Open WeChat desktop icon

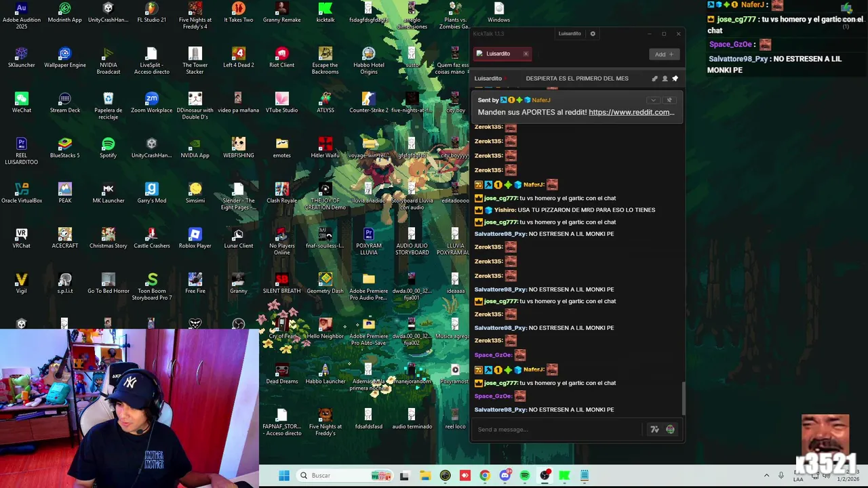pos(22,103)
